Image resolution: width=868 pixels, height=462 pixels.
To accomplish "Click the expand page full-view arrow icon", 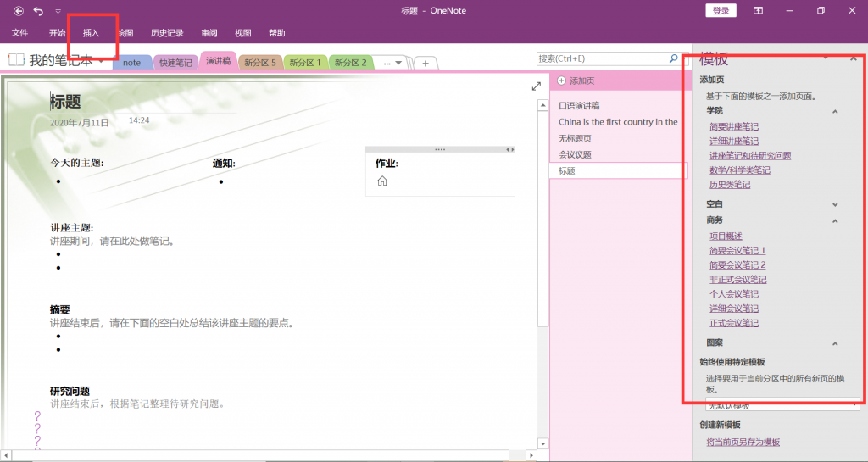I will pyautogui.click(x=536, y=86).
